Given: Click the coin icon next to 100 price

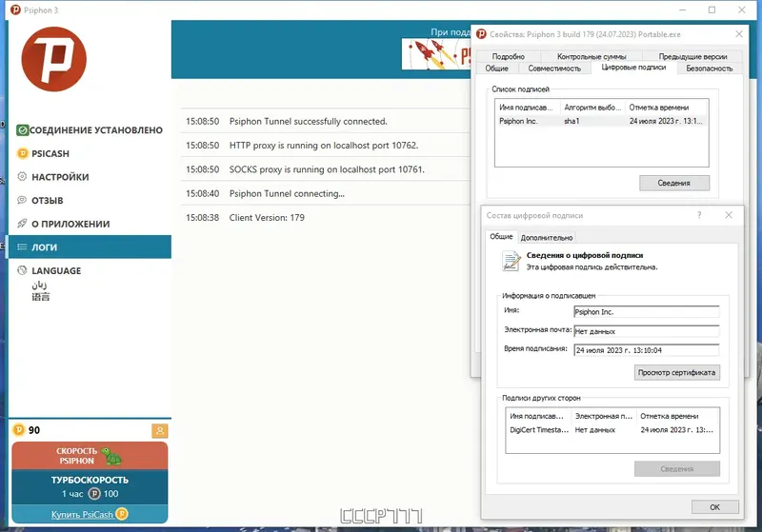Looking at the screenshot, I should pyautogui.click(x=94, y=494).
